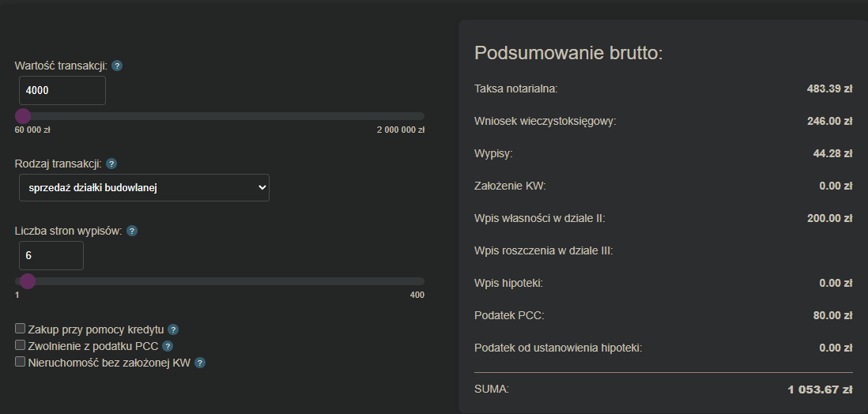
Task: Click help icon beside Zakup przy pomocy kredytu
Action: (173, 329)
